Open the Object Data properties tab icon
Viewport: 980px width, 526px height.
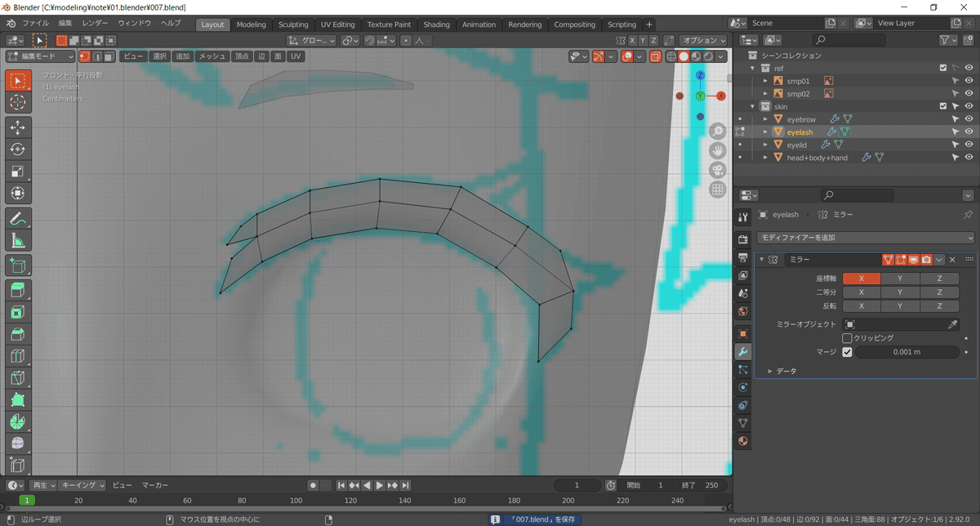point(742,423)
